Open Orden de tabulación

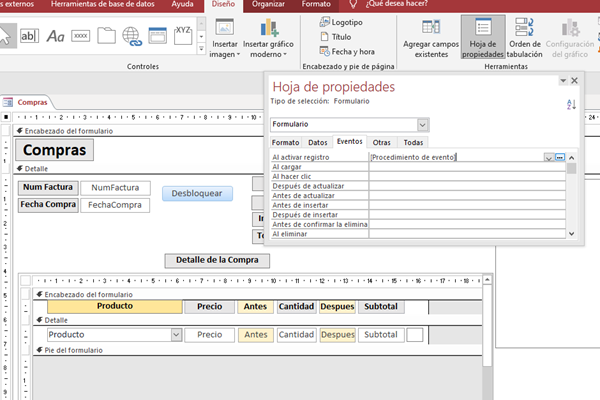click(525, 37)
